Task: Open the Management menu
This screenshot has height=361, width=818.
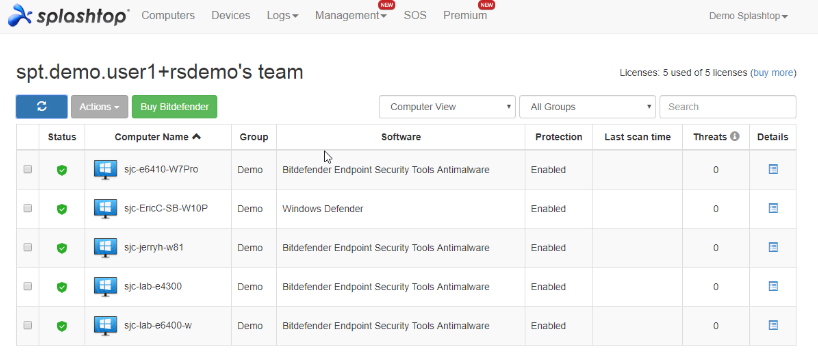Action: click(x=351, y=16)
